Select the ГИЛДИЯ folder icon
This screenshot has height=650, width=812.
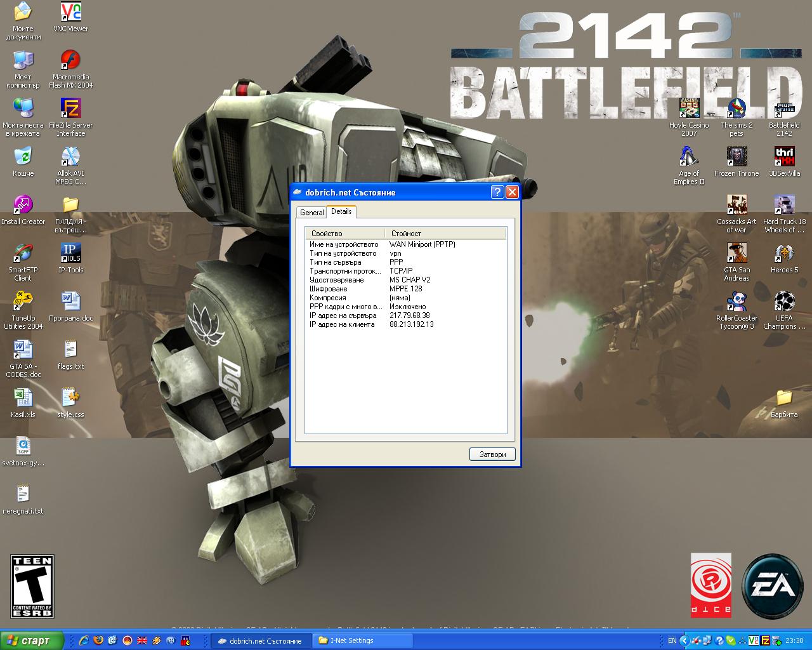click(70, 215)
